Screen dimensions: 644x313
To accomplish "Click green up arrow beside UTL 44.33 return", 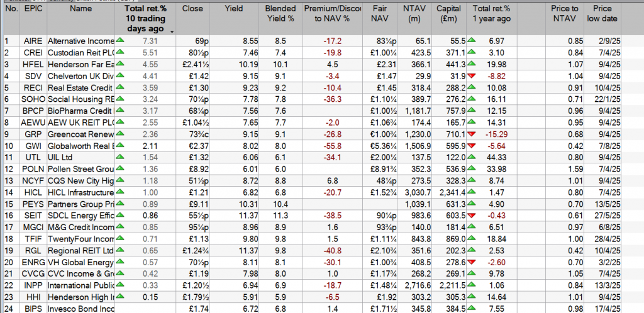I will [472, 156].
